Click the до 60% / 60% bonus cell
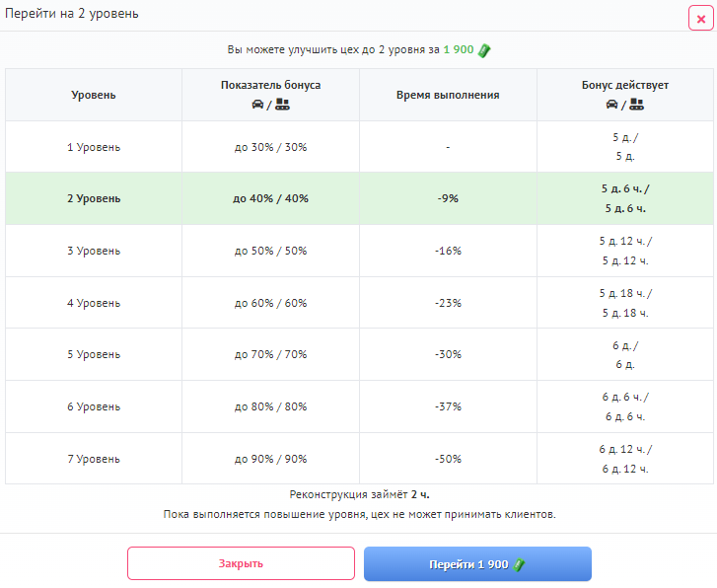The height and width of the screenshot is (588, 717). (270, 303)
